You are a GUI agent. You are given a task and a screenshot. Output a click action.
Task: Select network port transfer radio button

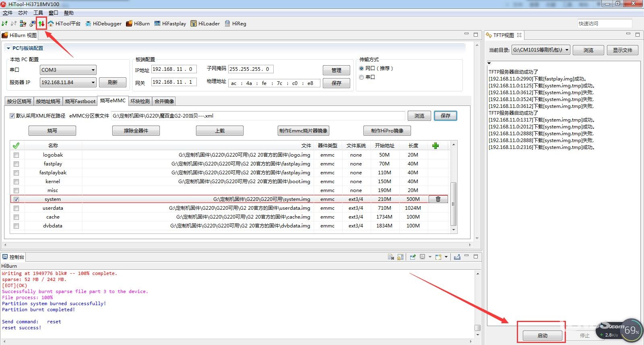361,68
